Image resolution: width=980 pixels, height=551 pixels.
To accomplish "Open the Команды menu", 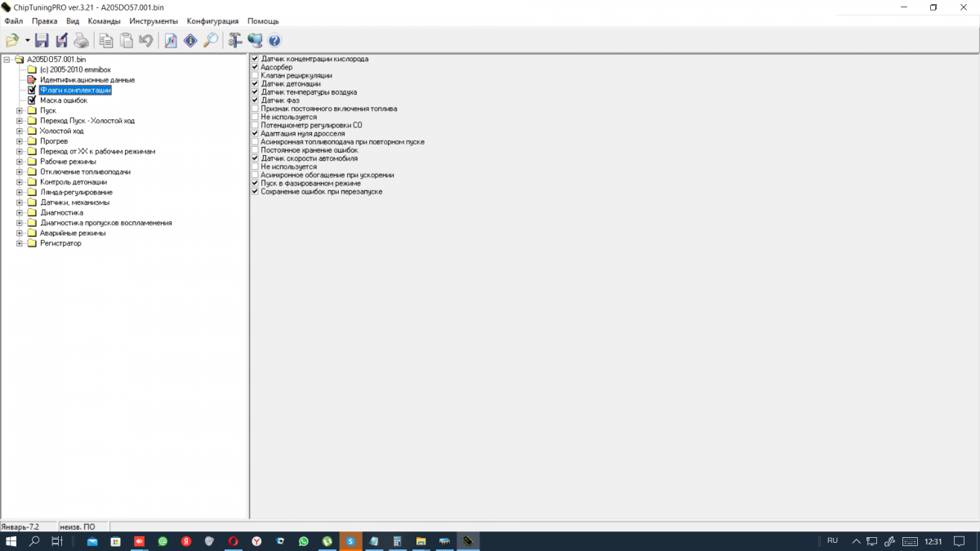I will tap(104, 20).
